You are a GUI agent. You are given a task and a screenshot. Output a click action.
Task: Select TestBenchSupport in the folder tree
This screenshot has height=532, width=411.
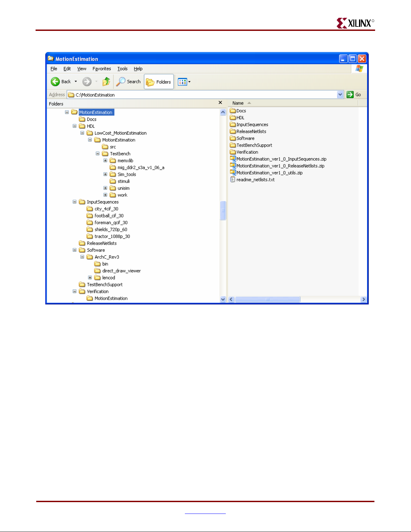(x=101, y=285)
